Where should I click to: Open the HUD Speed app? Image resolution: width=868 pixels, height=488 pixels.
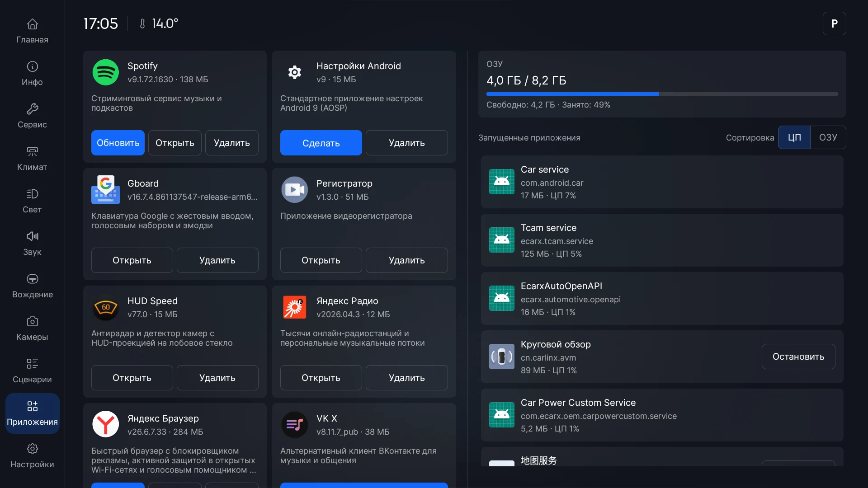(132, 378)
